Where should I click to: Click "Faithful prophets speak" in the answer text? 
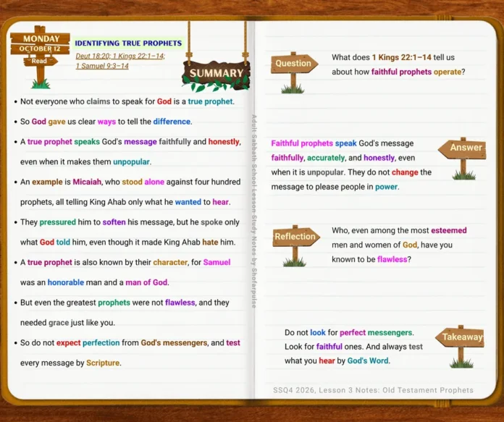tap(314, 143)
